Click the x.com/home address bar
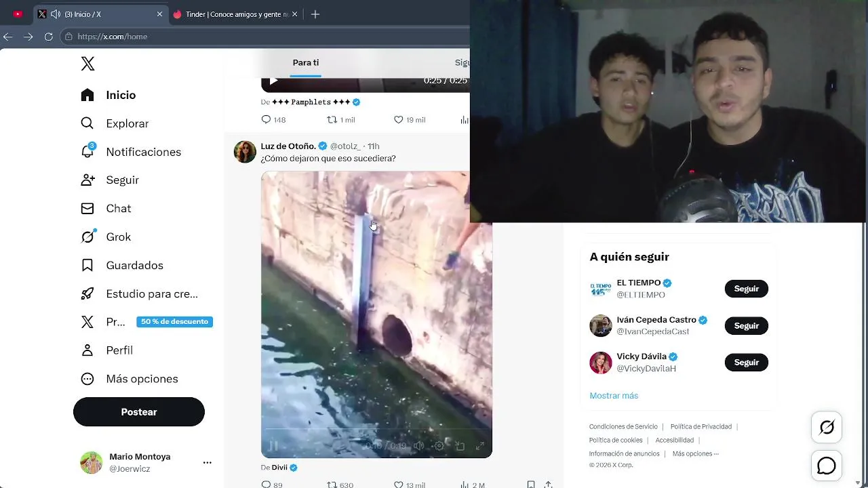Viewport: 868px width, 488px height. [264, 37]
